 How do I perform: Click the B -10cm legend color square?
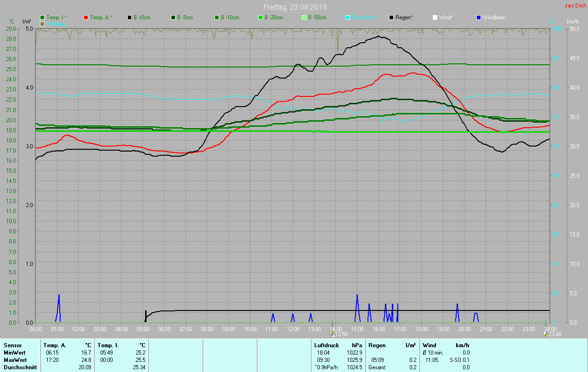pos(217,17)
